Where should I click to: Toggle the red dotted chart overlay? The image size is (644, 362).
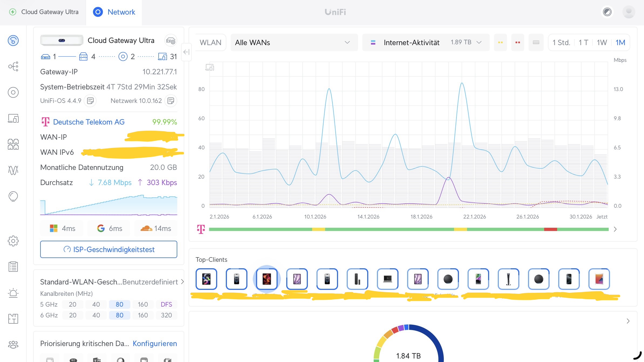(517, 42)
